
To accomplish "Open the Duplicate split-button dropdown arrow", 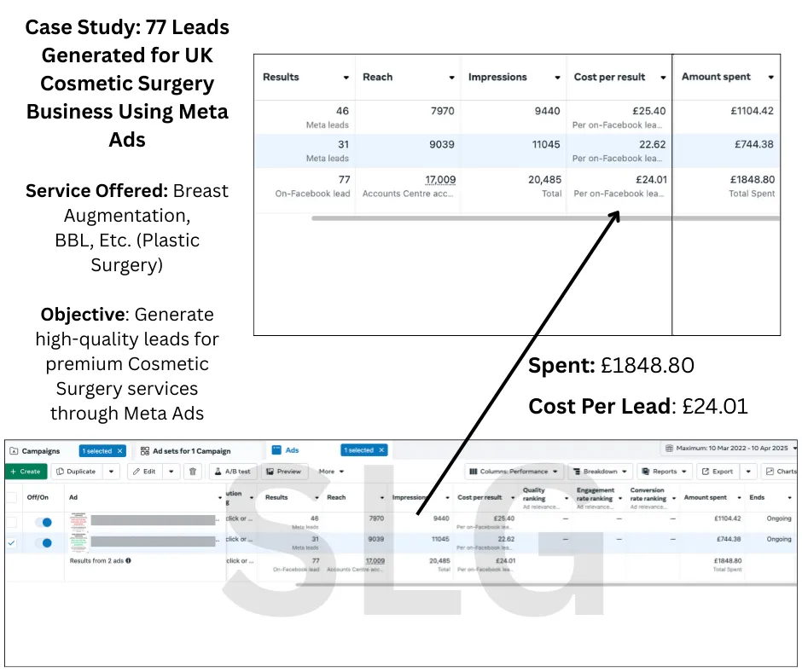I will coord(111,472).
